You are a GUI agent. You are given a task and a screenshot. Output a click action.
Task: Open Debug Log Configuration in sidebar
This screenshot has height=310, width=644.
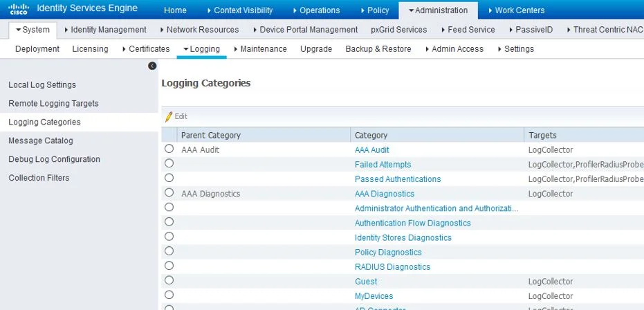point(54,159)
